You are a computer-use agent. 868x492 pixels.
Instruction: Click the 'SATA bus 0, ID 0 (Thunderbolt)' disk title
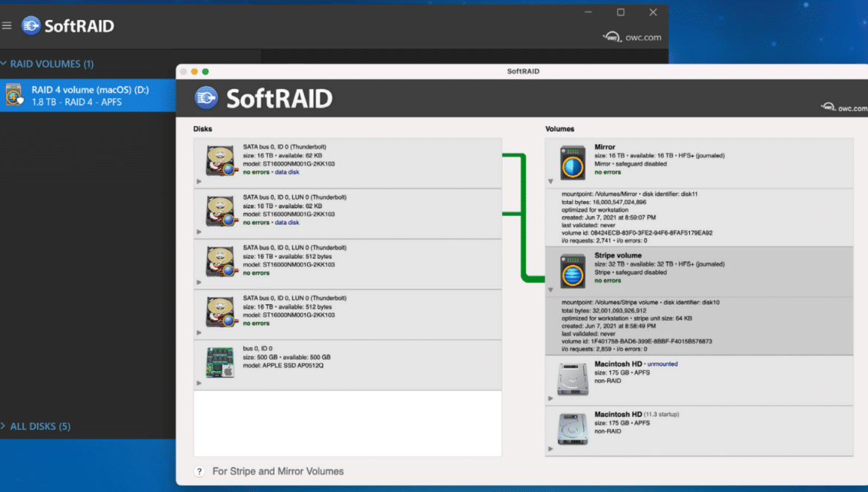coord(285,147)
